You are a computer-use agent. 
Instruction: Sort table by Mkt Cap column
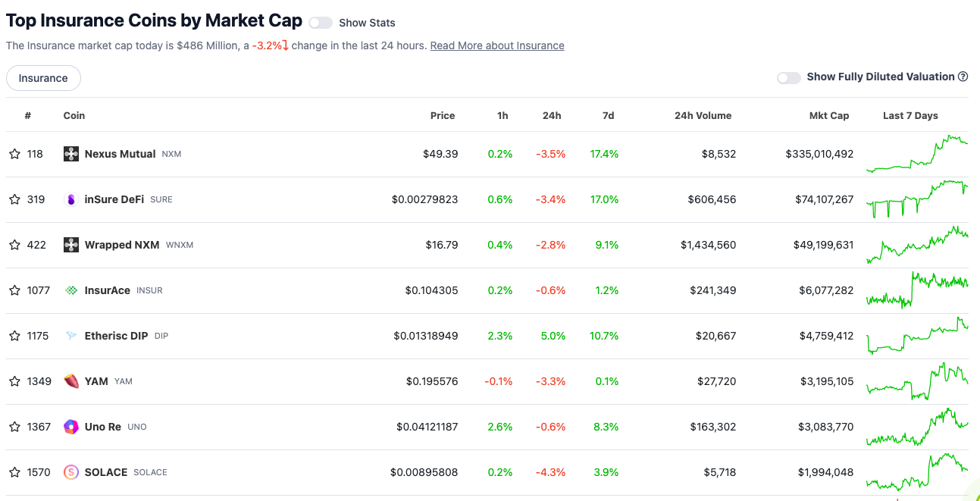click(829, 116)
